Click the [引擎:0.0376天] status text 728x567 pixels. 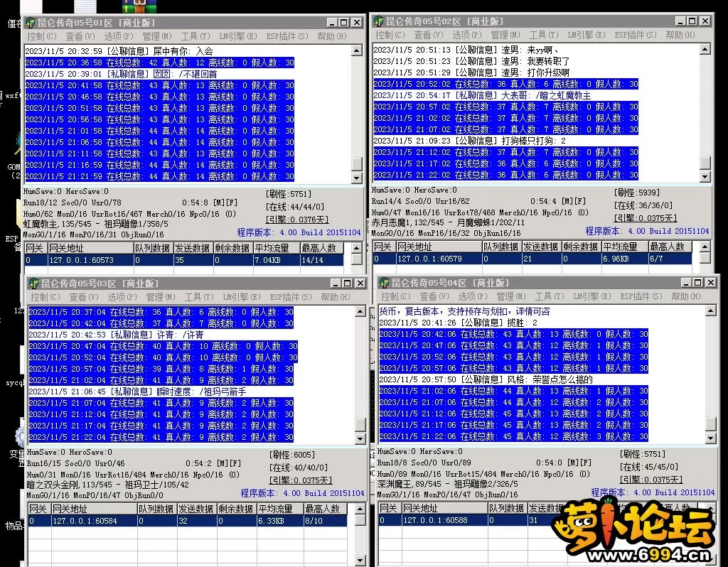click(297, 220)
